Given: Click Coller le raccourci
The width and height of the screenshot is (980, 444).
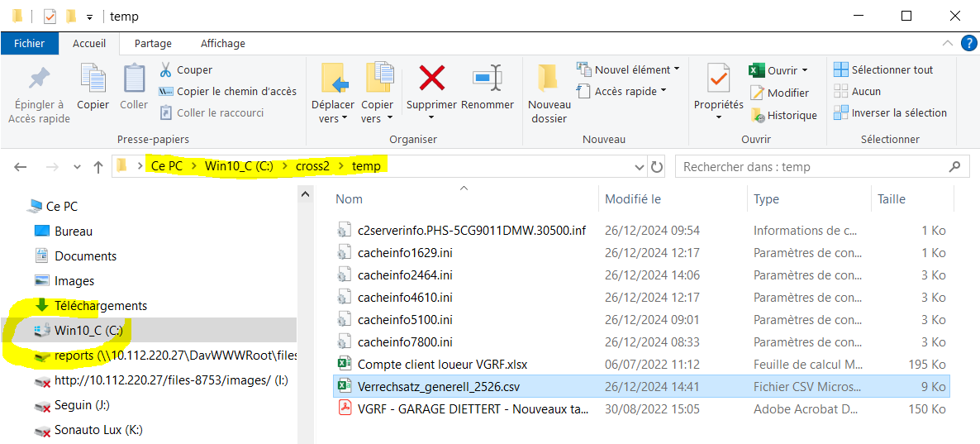Looking at the screenshot, I should click(x=212, y=112).
